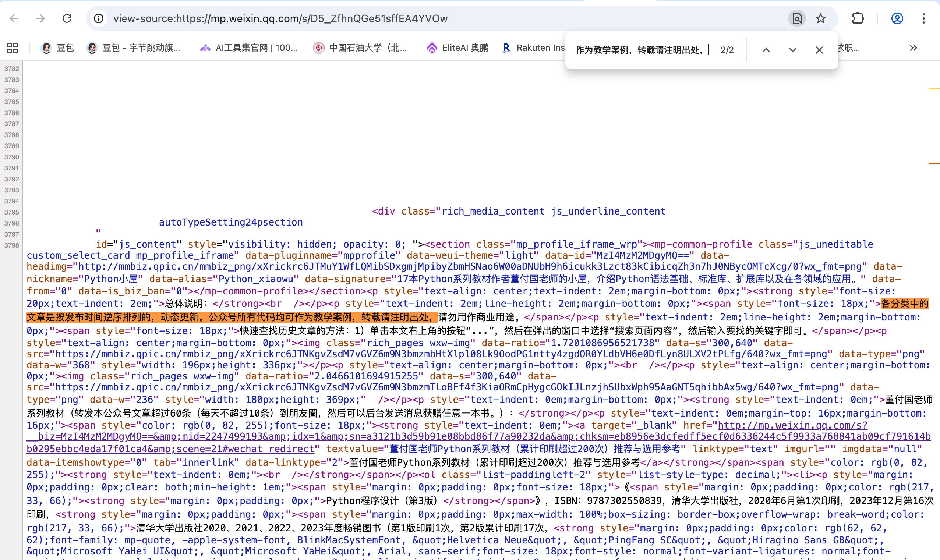This screenshot has width=940, height=560.
Task: Click the text 总体说明:
Action: 186,304
